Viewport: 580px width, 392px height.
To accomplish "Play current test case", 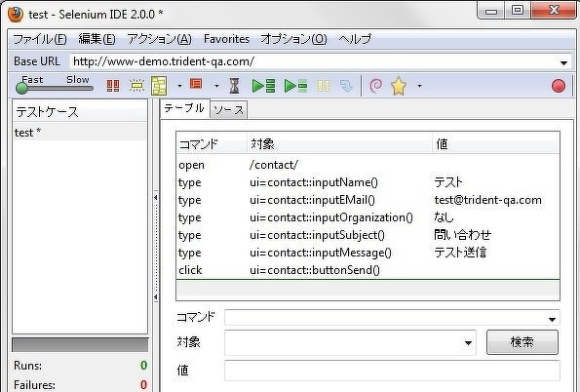I will (296, 86).
